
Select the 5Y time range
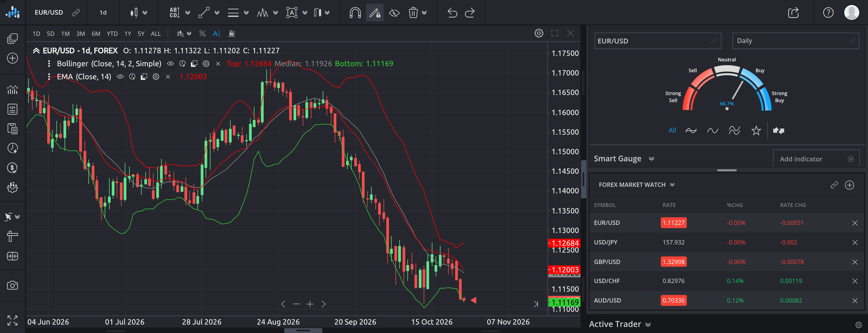point(141,34)
